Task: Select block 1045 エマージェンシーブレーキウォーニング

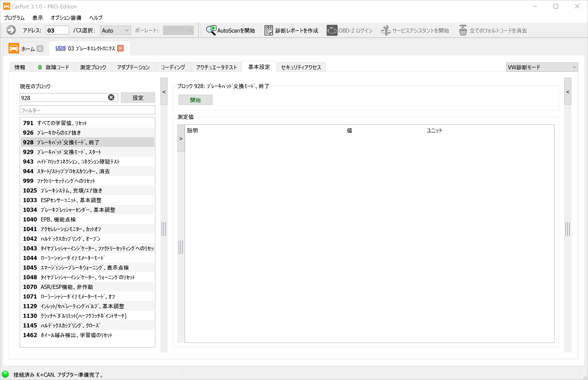Action: pyautogui.click(x=88, y=268)
